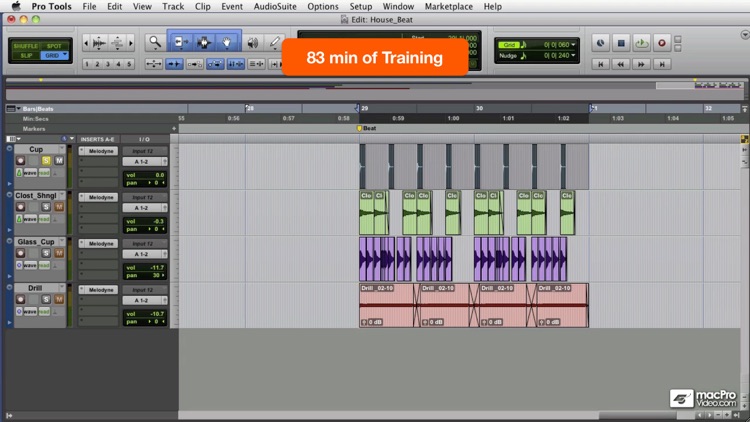
Task: Toggle Link Track and Edit Selection
Action: pos(256,64)
